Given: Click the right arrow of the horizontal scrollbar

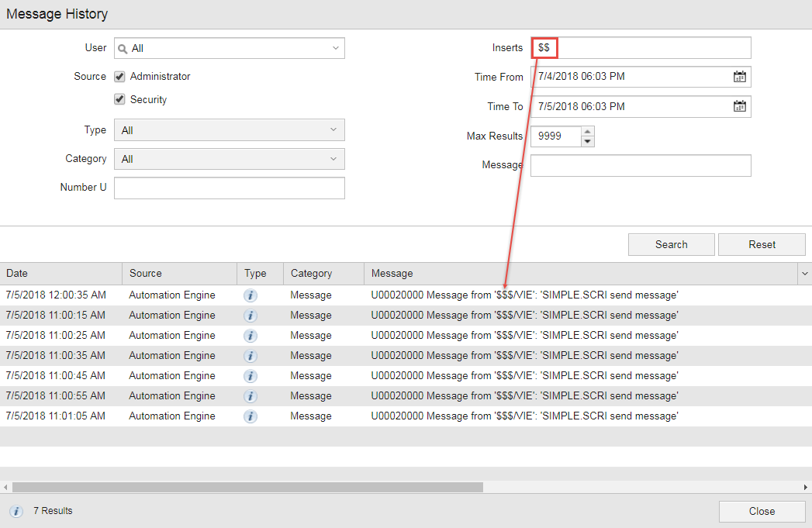Looking at the screenshot, I should (x=807, y=487).
